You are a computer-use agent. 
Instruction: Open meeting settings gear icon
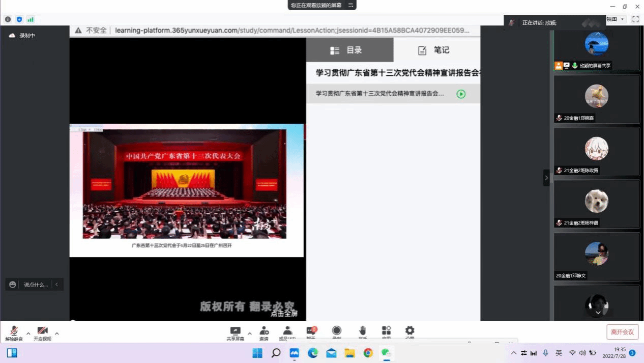pos(409,331)
